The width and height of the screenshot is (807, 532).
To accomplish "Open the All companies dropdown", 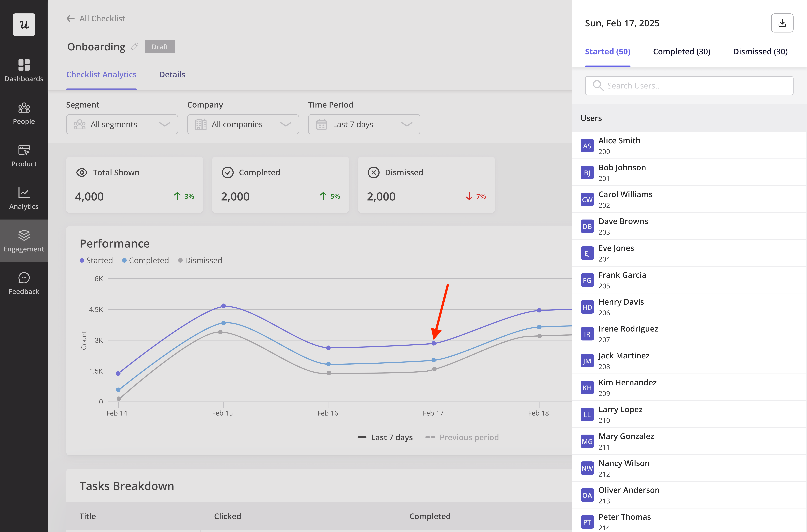I will click(x=243, y=124).
